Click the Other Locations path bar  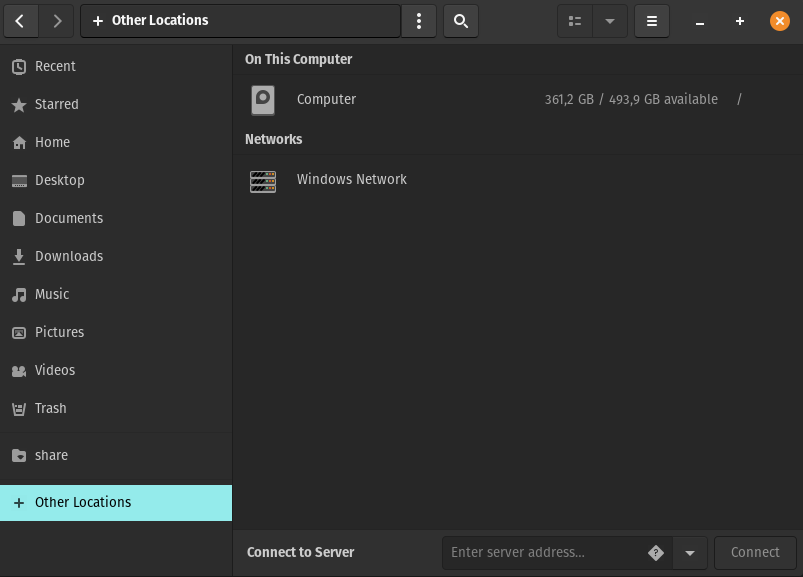[240, 21]
